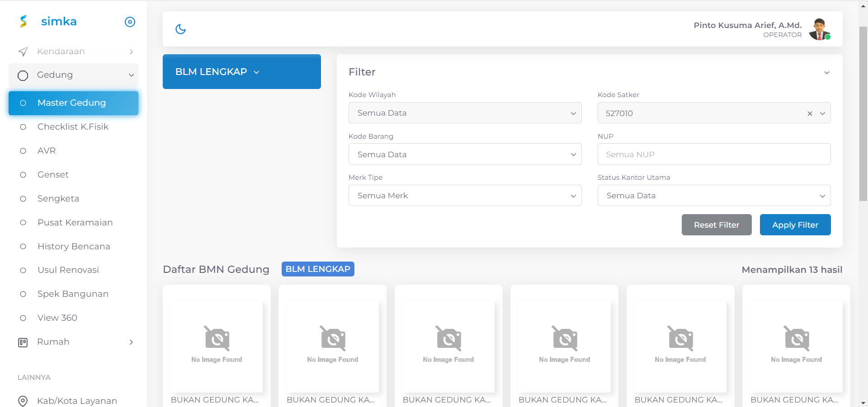Click the scrollbar down arrow
868x407 pixels.
pyautogui.click(x=863, y=403)
